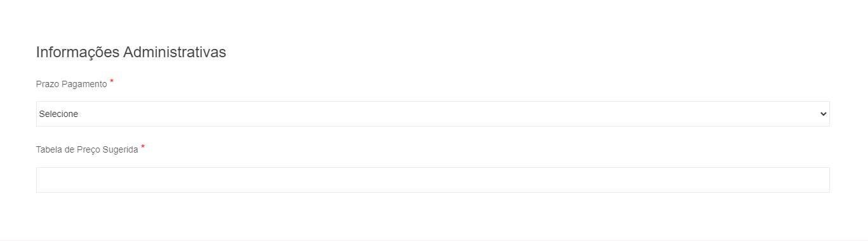This screenshot has height=241, width=868.
Task: Expand payment term options list
Action: tap(432, 114)
